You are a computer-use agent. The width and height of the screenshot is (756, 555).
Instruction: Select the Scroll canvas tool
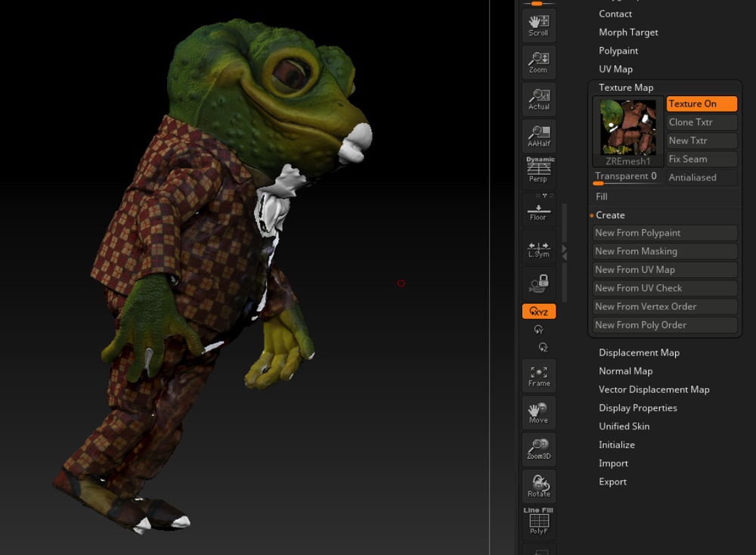538,25
